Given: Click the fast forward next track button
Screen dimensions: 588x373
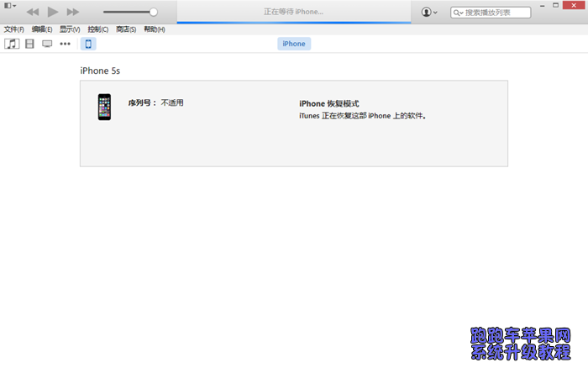Looking at the screenshot, I should click(73, 12).
